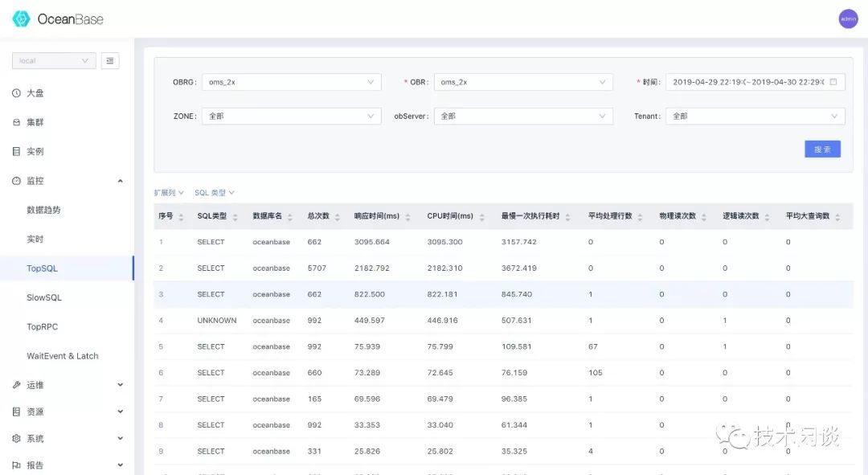868x475 pixels.
Task: Open the admin user avatar
Action: 848,18
